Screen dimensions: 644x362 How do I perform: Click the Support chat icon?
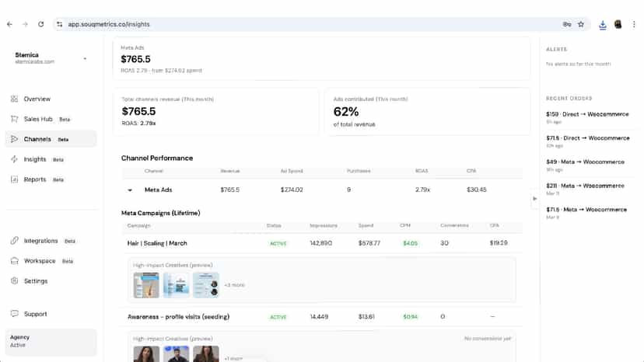tap(14, 314)
